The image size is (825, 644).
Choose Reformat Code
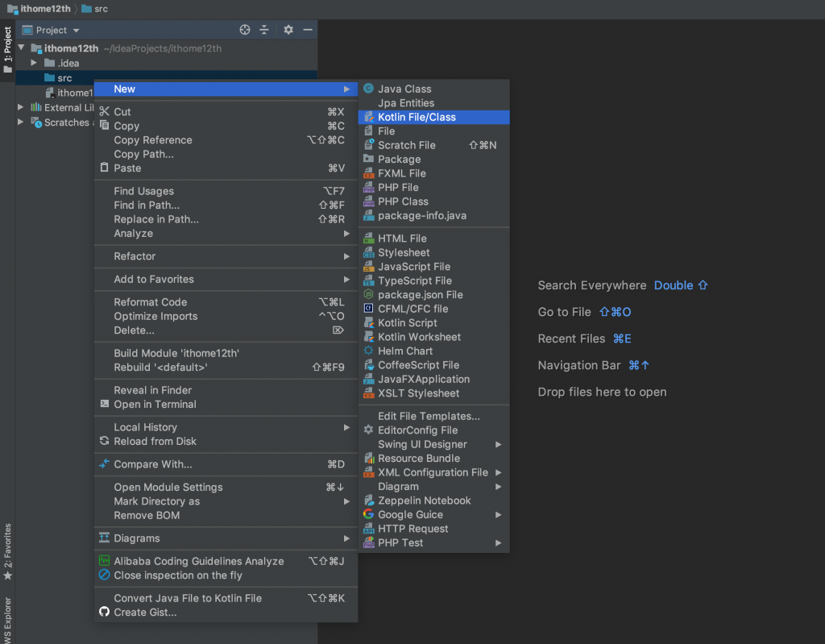pyautogui.click(x=226, y=302)
